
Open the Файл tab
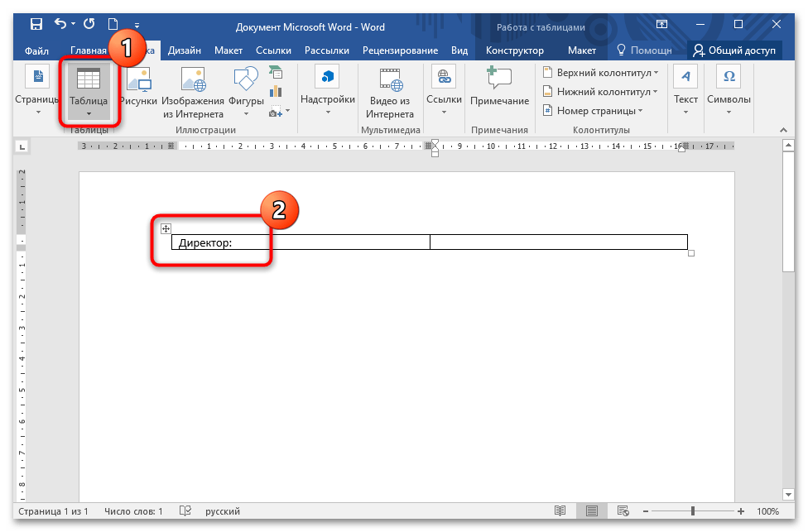pos(36,50)
